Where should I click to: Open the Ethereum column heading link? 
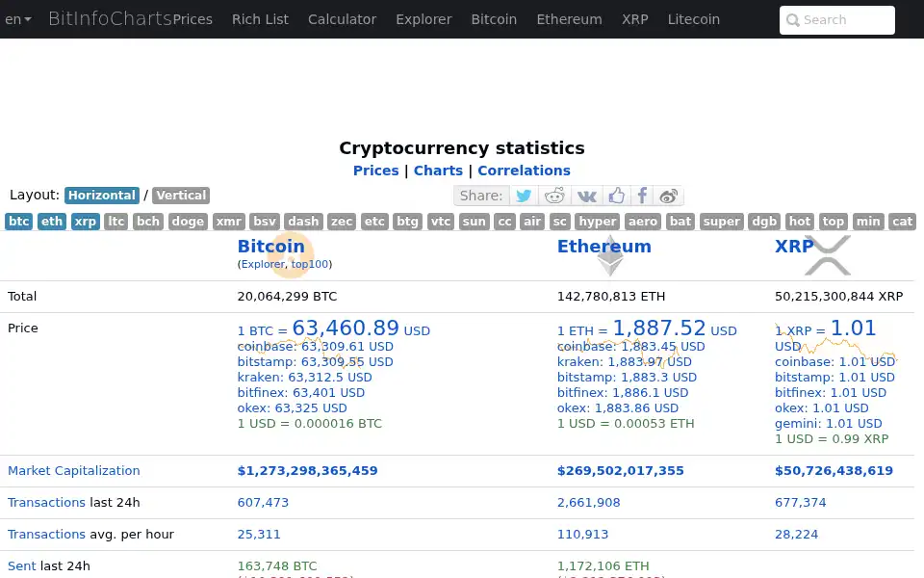coord(604,246)
